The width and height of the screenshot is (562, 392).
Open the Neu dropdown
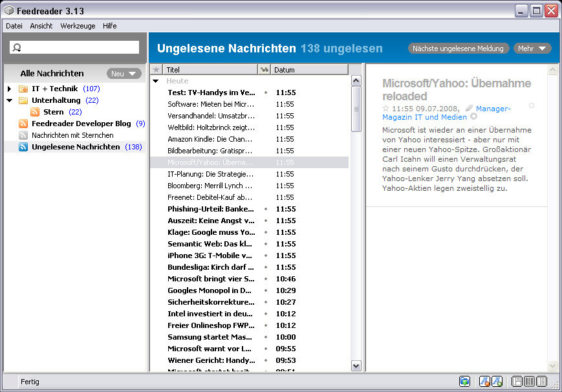124,74
